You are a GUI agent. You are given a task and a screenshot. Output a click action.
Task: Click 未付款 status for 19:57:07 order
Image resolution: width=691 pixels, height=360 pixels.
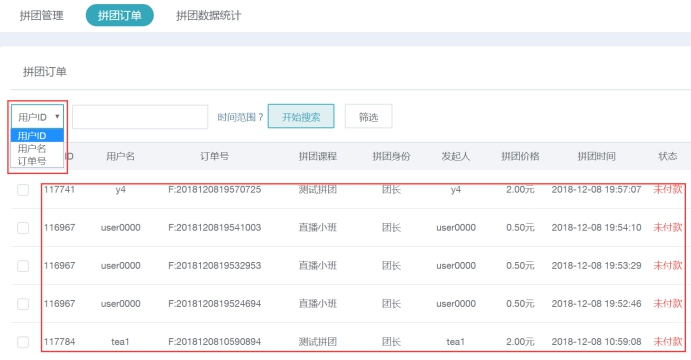[668, 189]
